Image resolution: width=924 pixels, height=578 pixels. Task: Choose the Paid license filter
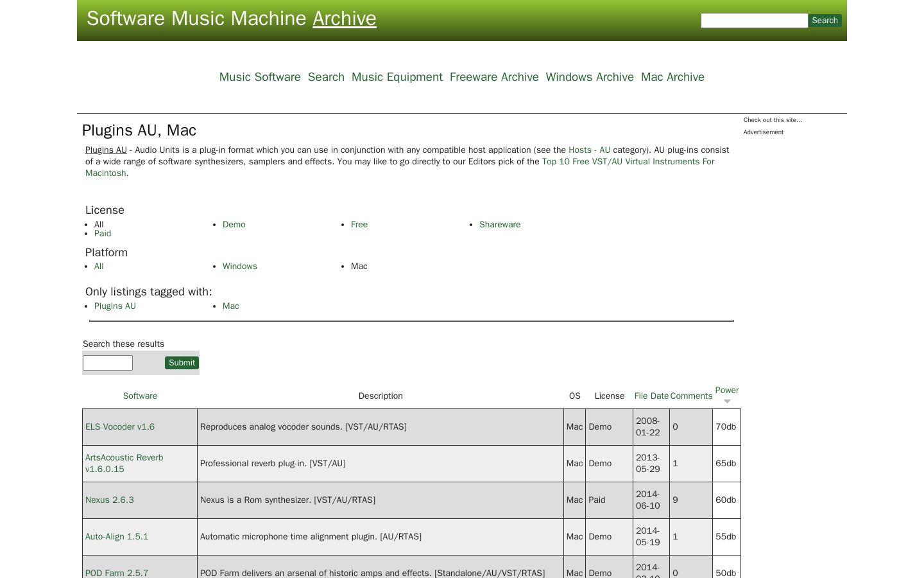(x=103, y=234)
